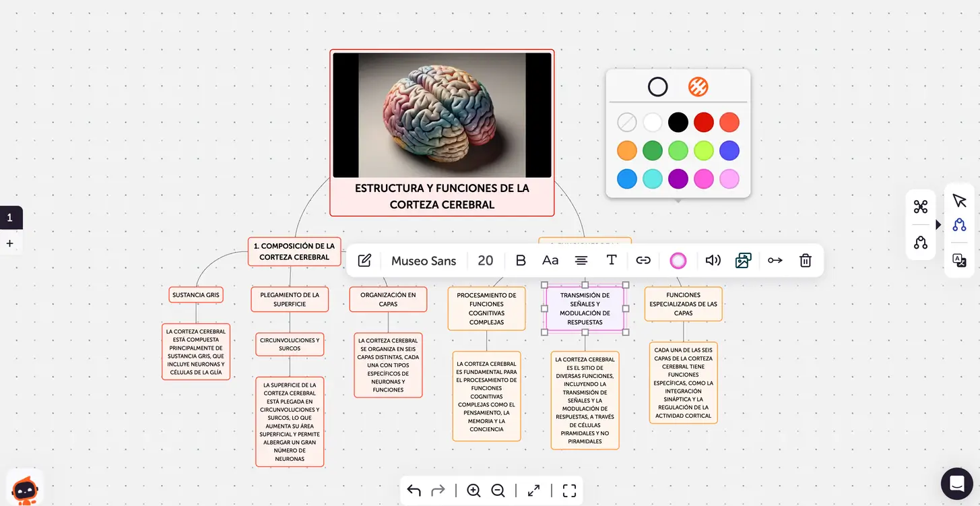Add a relationship line with the arrow connector icon
The image size is (980, 506).
[775, 260]
